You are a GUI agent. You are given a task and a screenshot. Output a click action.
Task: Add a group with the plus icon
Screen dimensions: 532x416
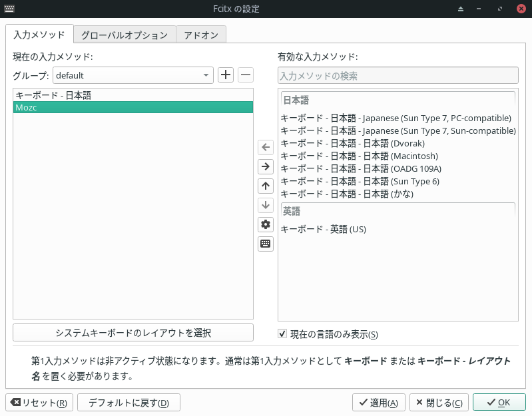pyautogui.click(x=226, y=75)
